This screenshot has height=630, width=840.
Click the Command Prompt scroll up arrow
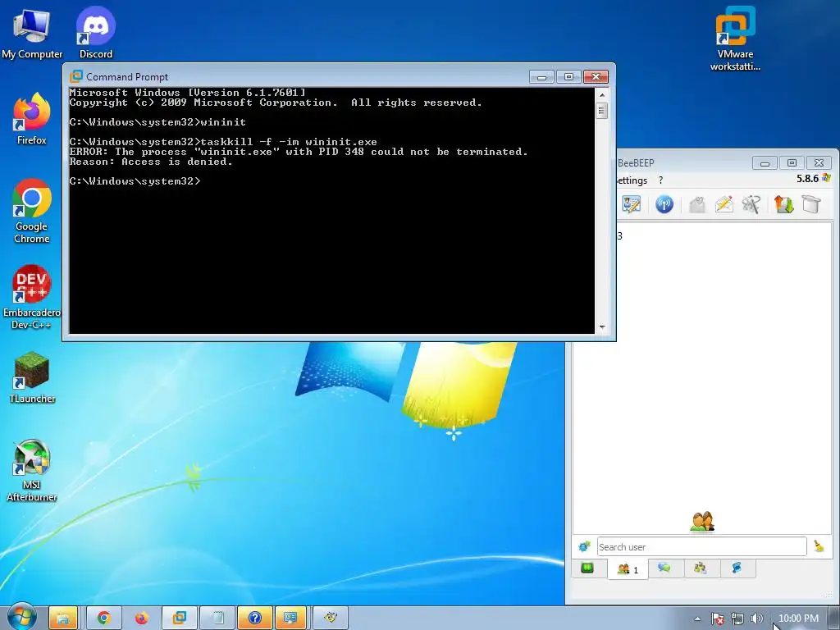point(601,95)
